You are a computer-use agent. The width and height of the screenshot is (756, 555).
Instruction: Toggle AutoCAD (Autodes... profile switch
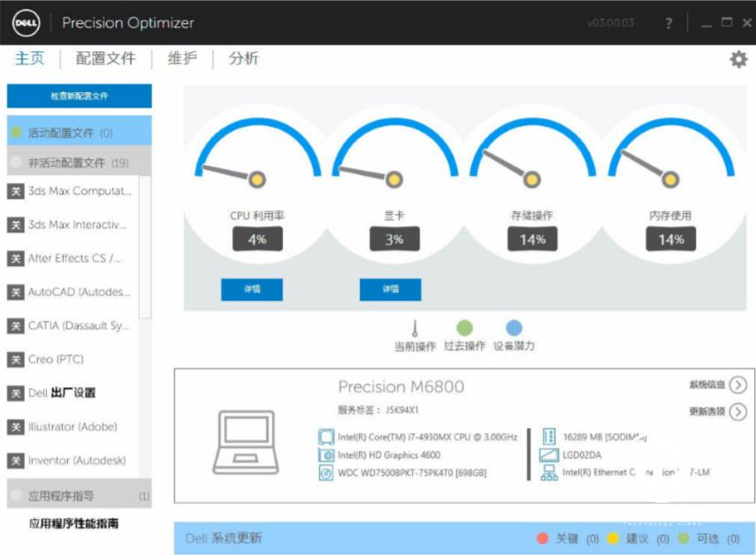pyautogui.click(x=15, y=293)
